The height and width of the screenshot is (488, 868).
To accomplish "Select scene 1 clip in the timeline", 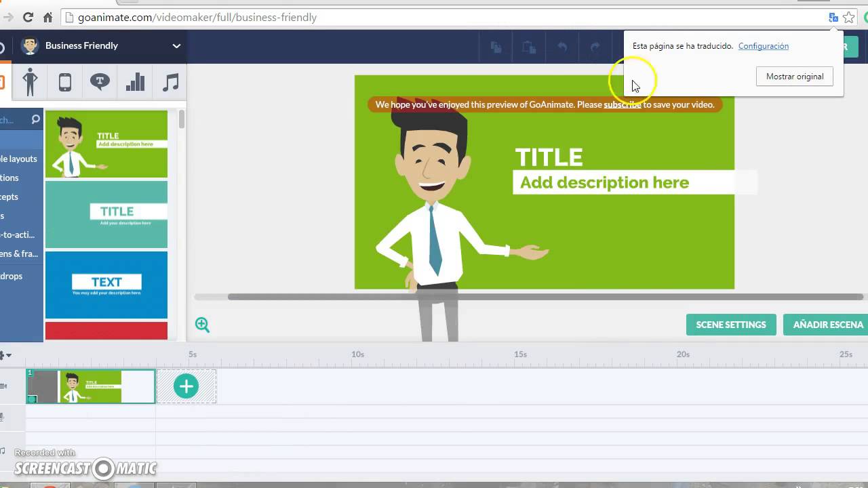I will click(x=91, y=386).
